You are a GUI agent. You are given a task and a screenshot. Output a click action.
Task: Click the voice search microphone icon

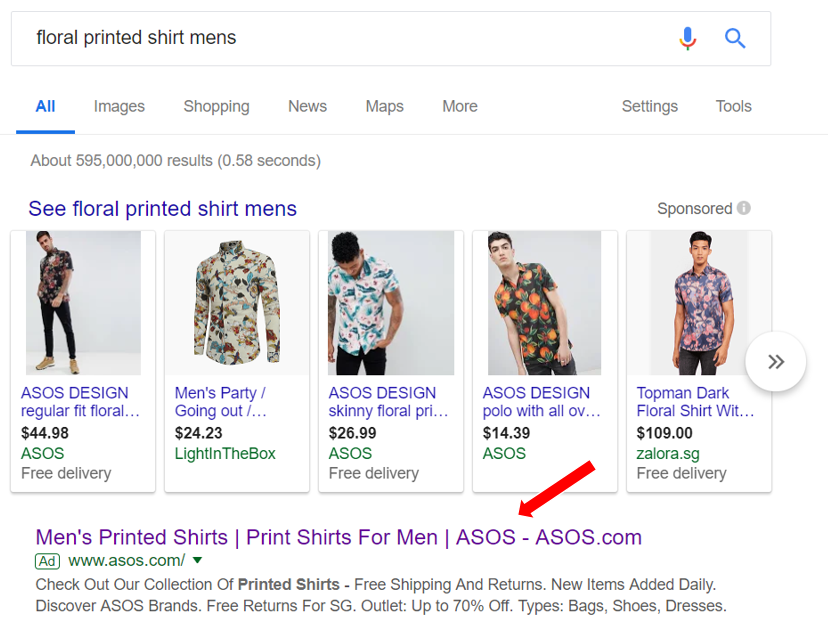coord(687,39)
